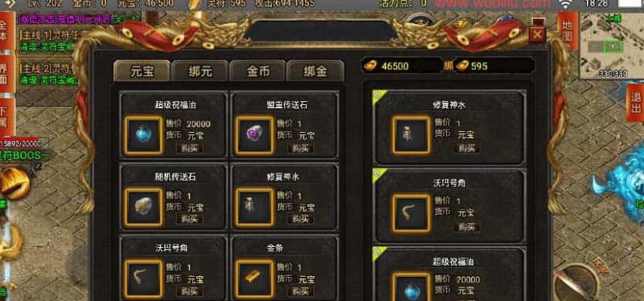Click 购买 under the random teleport stone
The height and width of the screenshot is (301, 644).
coord(189,219)
